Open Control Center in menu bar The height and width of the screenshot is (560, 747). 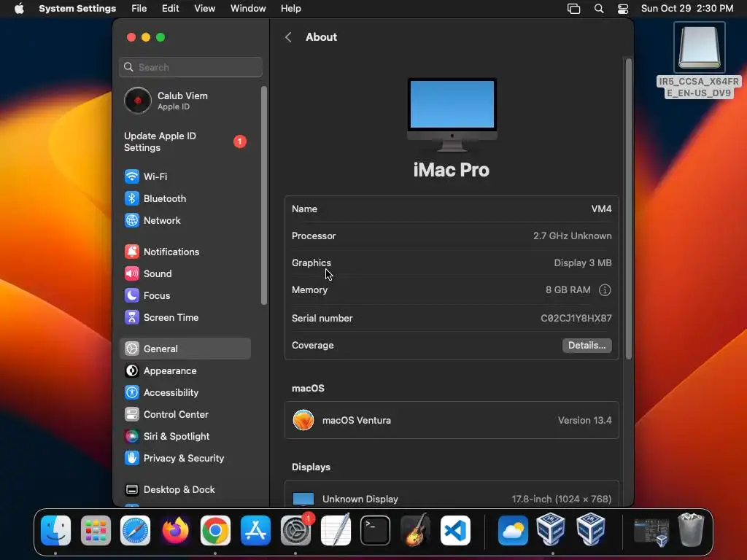pyautogui.click(x=623, y=9)
